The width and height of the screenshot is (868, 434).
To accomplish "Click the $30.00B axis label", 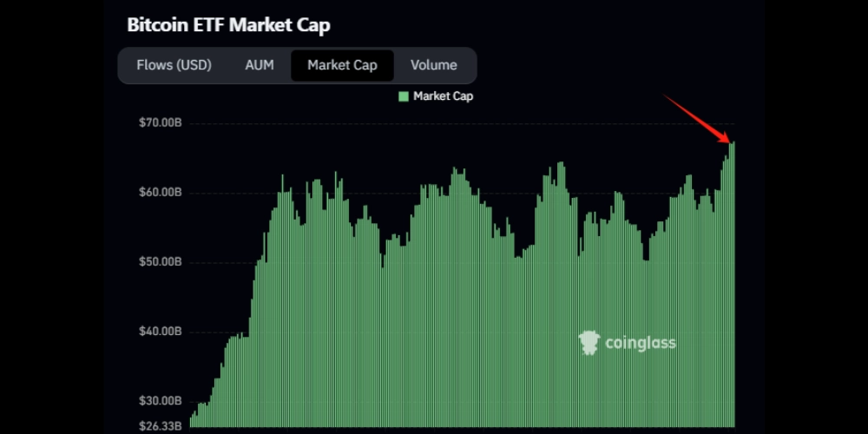I will (160, 401).
